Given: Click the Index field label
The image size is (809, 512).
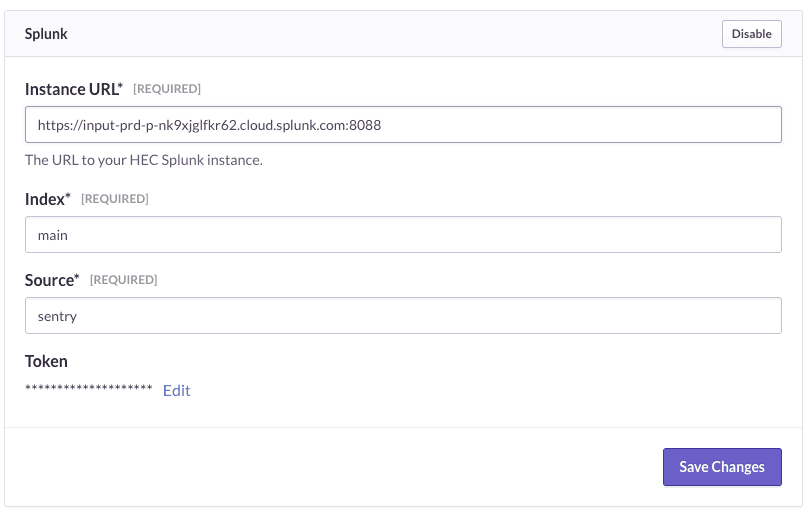Looking at the screenshot, I should click(x=45, y=199).
